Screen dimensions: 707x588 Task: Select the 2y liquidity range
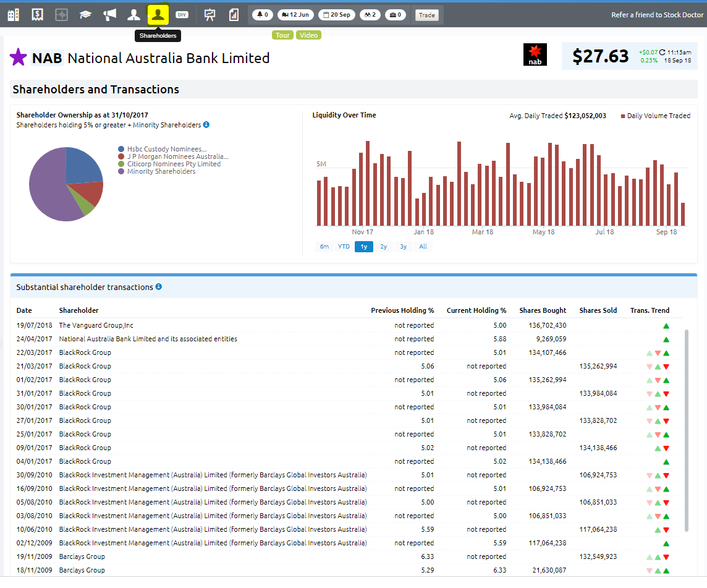384,247
